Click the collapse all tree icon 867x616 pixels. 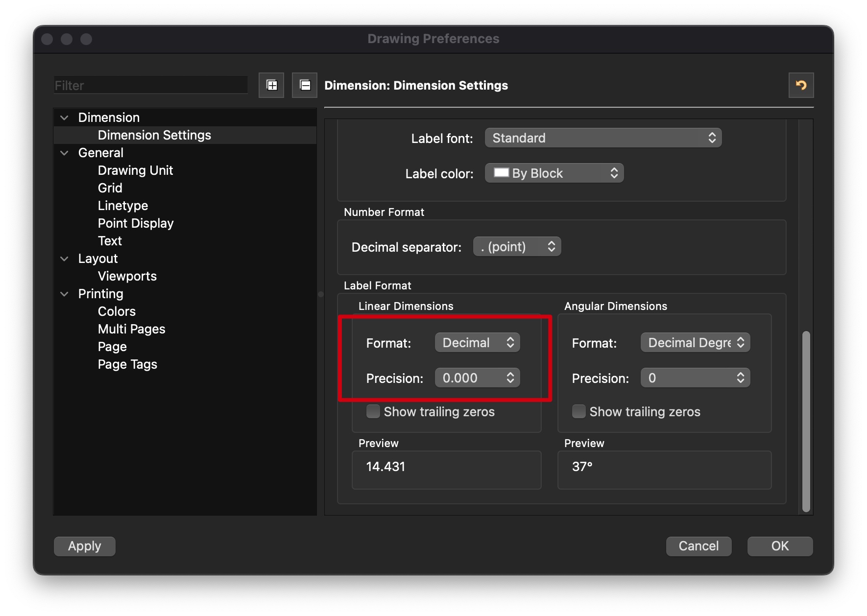(x=305, y=85)
